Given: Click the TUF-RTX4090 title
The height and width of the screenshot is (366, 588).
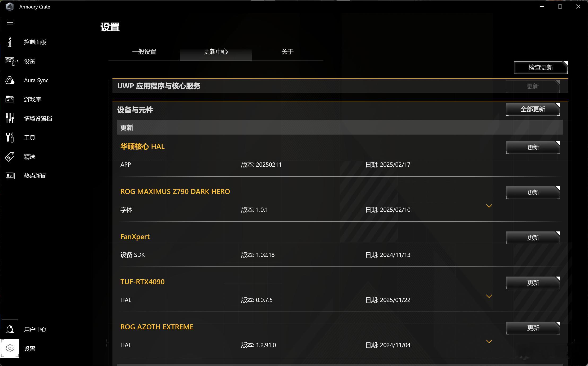Looking at the screenshot, I should pos(142,282).
